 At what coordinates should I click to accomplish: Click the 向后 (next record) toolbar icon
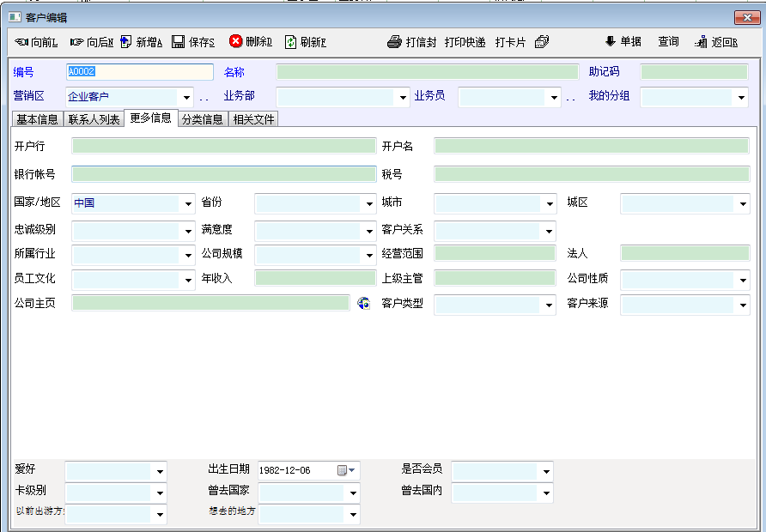(76, 42)
